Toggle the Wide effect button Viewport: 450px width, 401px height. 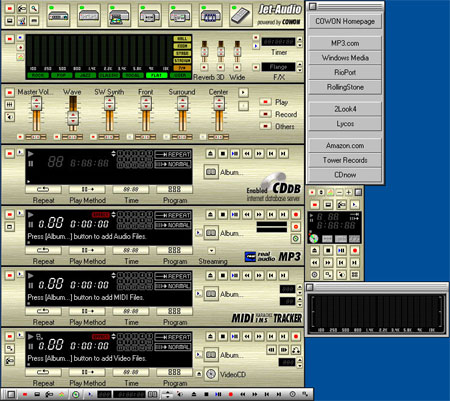pos(237,67)
